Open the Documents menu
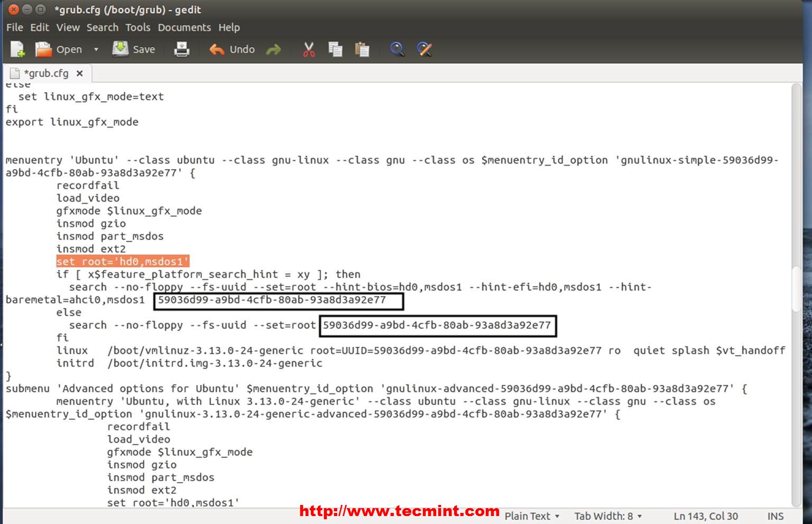Viewport: 812px width, 524px height. [184, 27]
